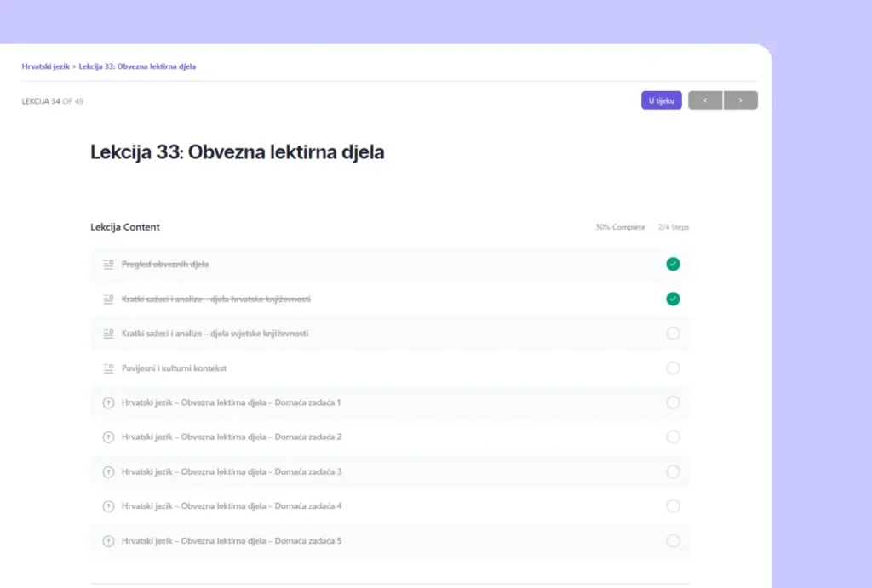
Task: Click topic icon beside Povijesni i kulturni kontekst
Action: click(x=108, y=368)
